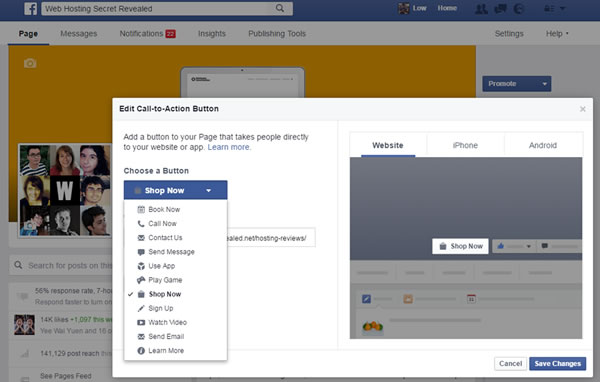Switch to the iPhone preview tab
The height and width of the screenshot is (382, 600).
(x=465, y=145)
